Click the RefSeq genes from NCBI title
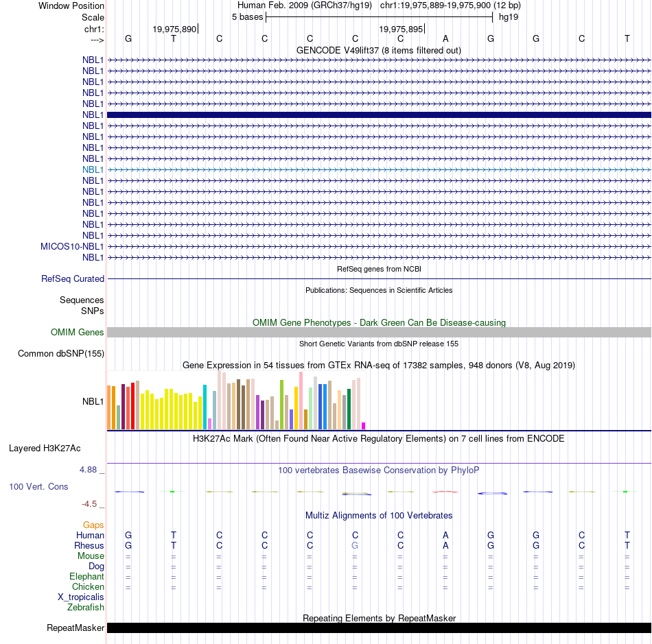Viewport: 652px width, 644px height. (379, 269)
